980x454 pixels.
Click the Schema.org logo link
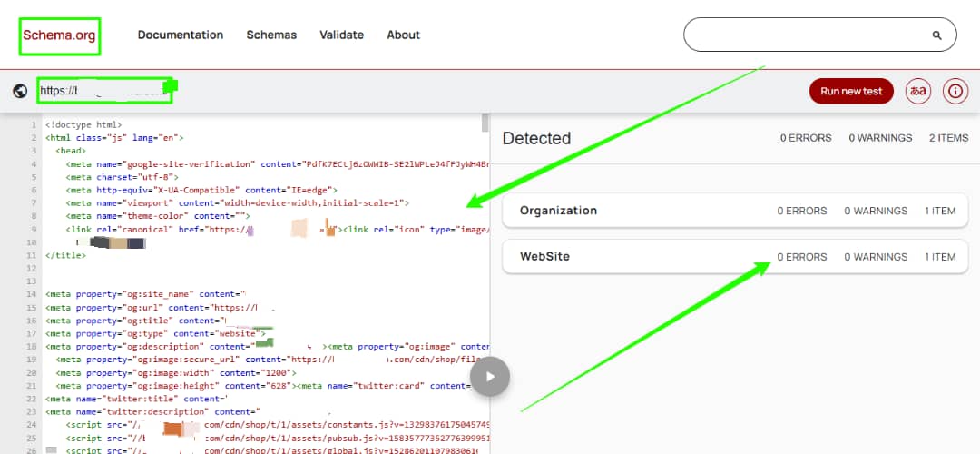(x=59, y=35)
